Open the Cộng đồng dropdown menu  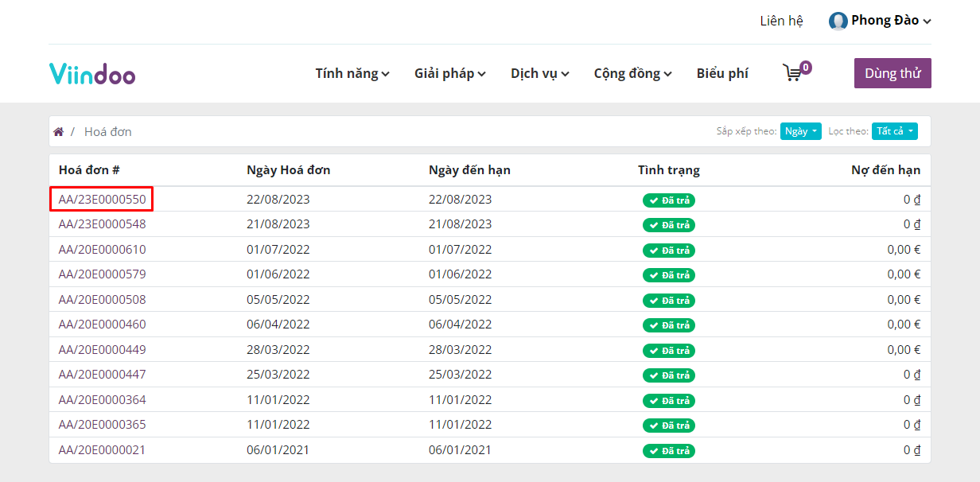(x=633, y=73)
